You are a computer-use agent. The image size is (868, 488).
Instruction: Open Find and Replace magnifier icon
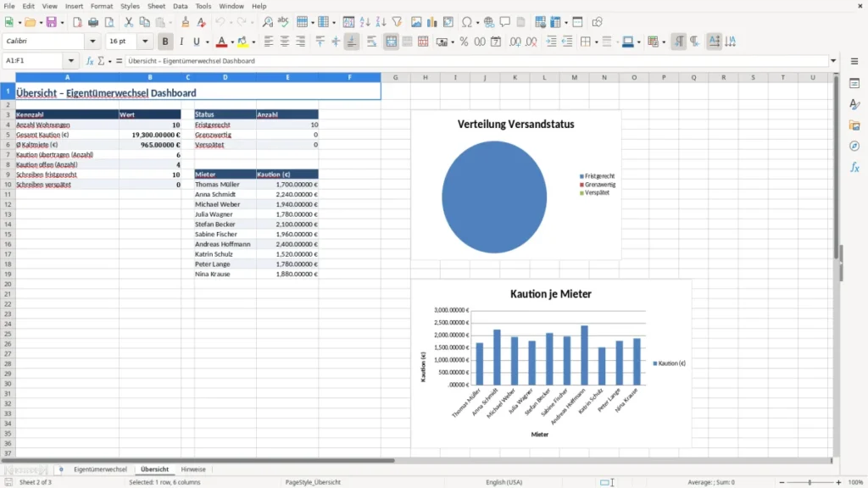click(x=267, y=22)
